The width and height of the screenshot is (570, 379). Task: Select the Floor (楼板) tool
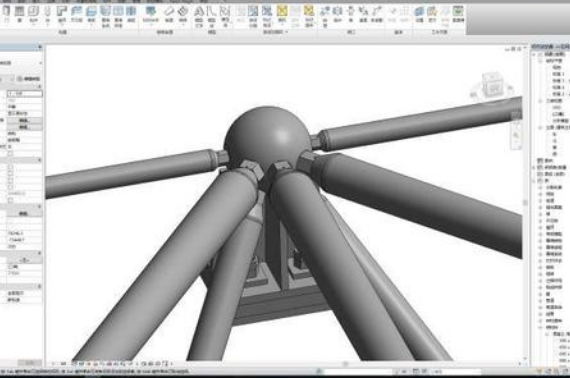pos(91,15)
